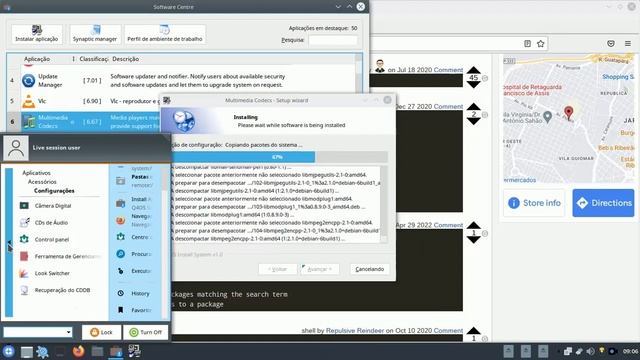Image resolution: width=640 pixels, height=360 pixels.
Task: Click the Comment link dated Dec 27 2020
Action: (x=448, y=107)
